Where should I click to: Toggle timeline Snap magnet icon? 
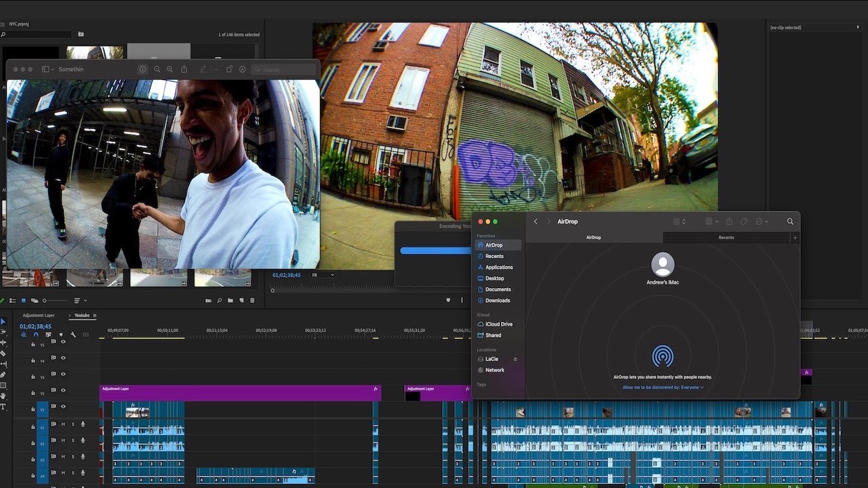(x=36, y=335)
